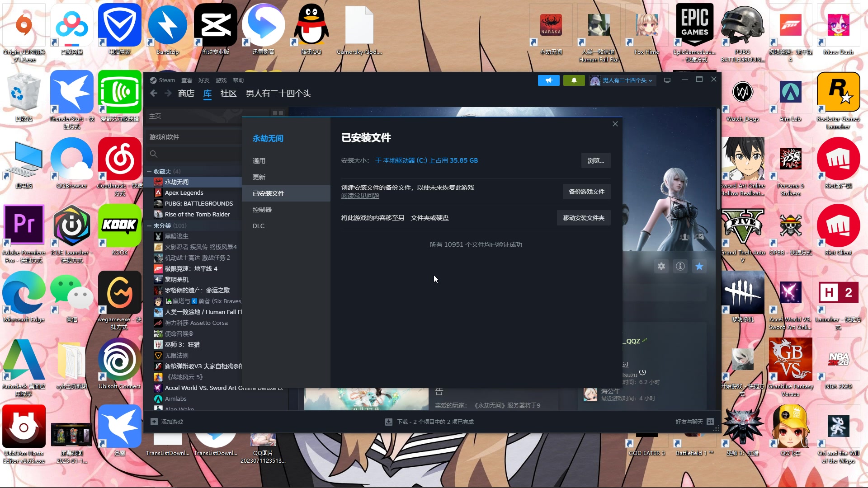Open the 查看 menu
The height and width of the screenshot is (488, 868).
(187, 80)
